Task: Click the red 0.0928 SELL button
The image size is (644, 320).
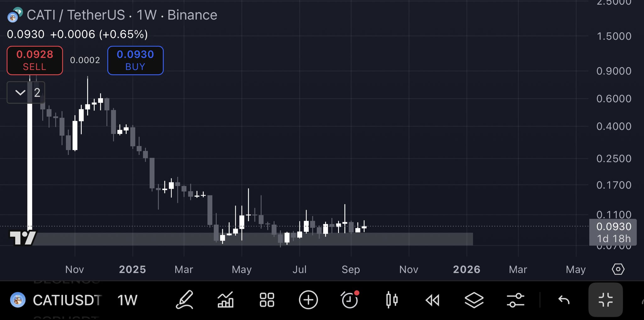Action: (35, 60)
